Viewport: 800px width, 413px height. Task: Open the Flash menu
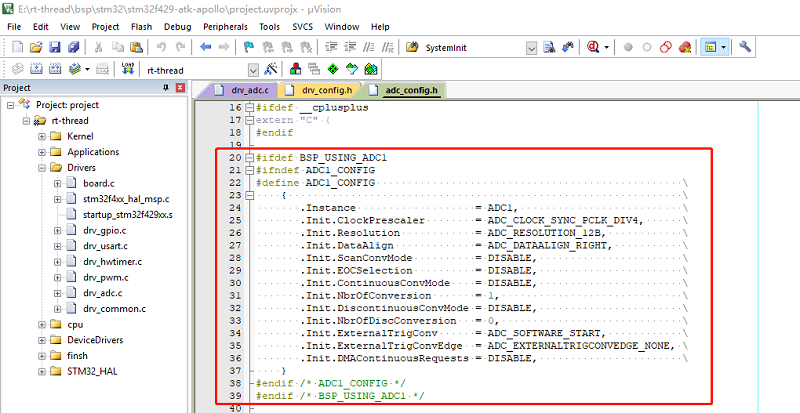pos(142,26)
